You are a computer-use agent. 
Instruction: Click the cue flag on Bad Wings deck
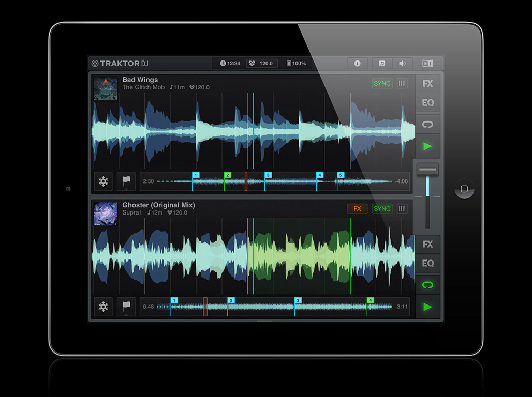click(x=126, y=181)
